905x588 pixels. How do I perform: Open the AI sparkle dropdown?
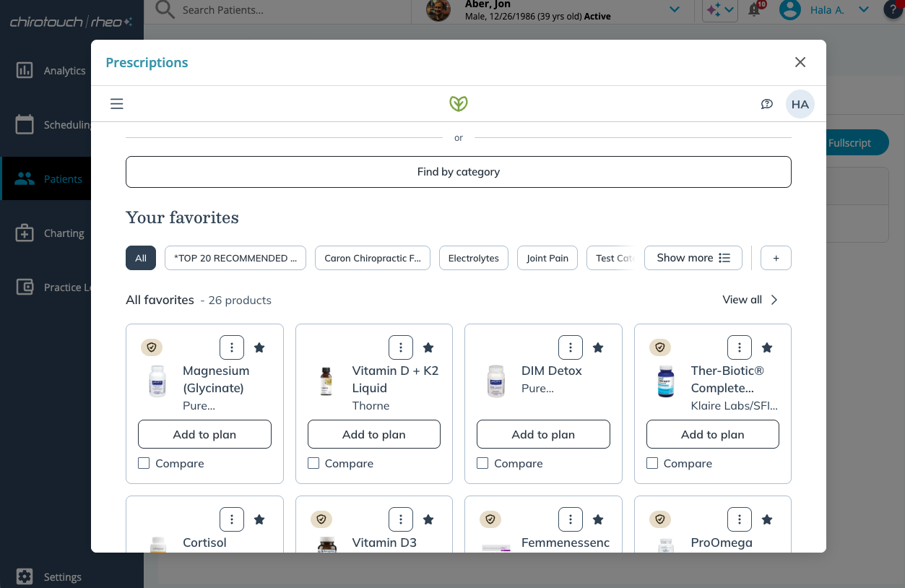[719, 10]
